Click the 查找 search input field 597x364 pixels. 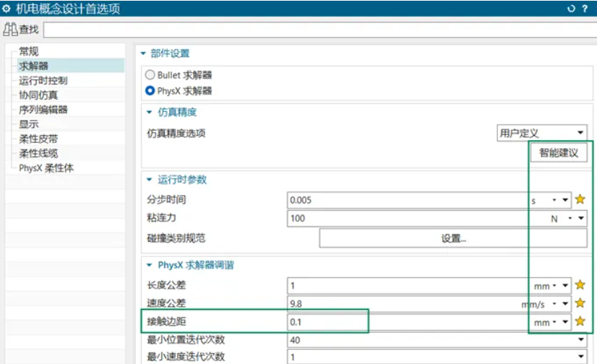[319, 30]
